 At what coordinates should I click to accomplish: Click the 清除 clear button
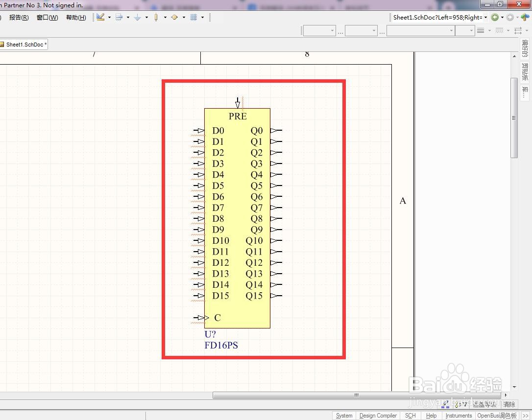[x=509, y=404]
